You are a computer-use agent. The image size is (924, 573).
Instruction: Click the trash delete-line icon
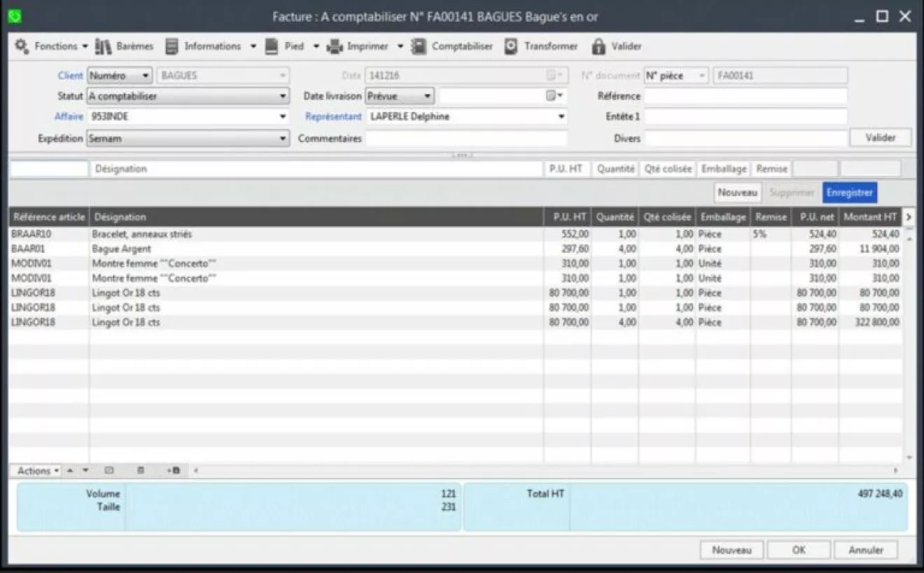tap(141, 471)
